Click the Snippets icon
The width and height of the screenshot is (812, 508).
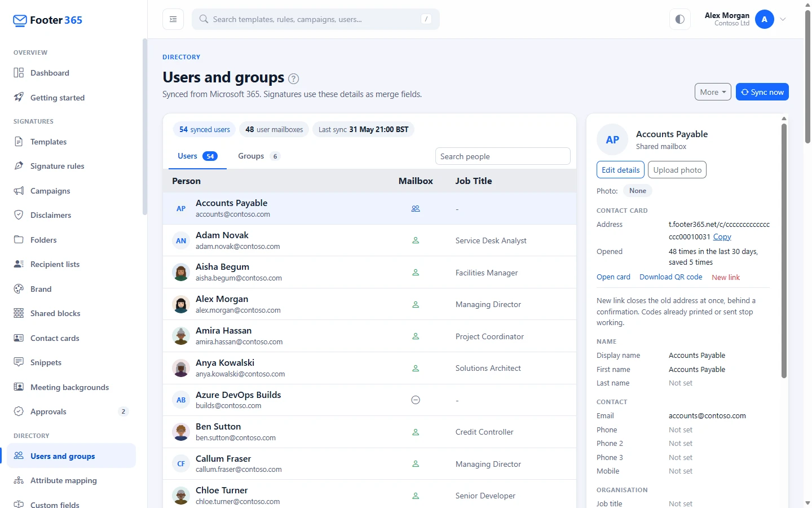19,362
